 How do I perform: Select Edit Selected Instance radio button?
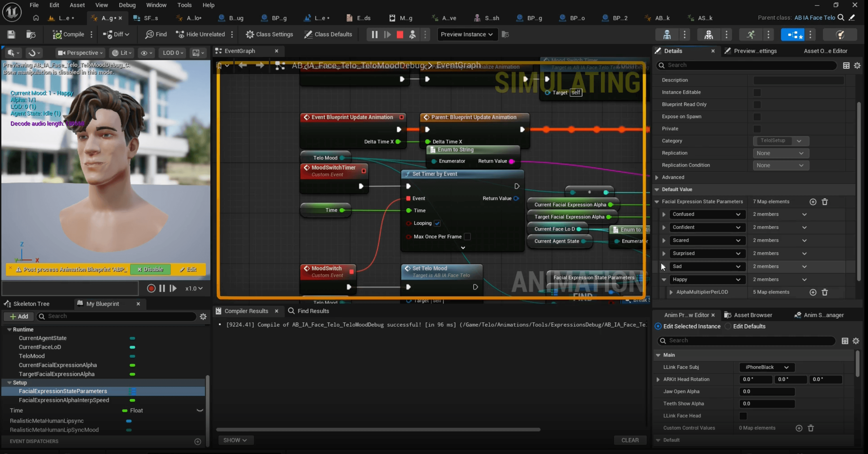658,326
